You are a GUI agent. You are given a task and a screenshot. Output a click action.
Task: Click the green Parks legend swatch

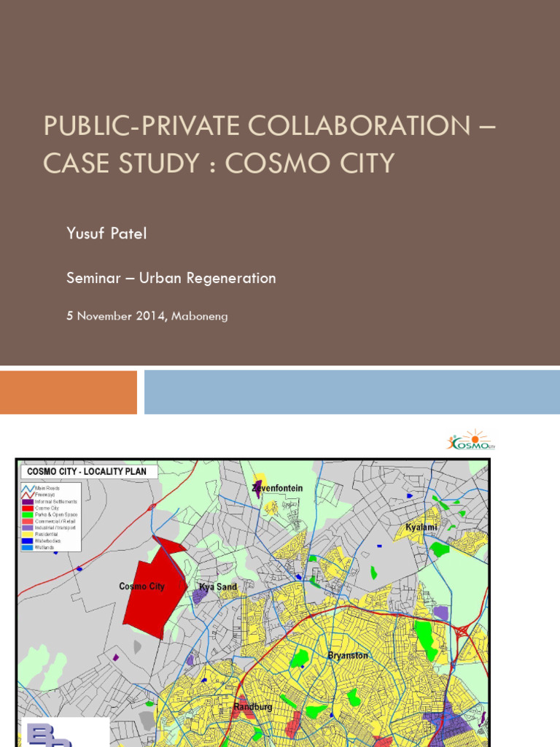click(x=28, y=515)
